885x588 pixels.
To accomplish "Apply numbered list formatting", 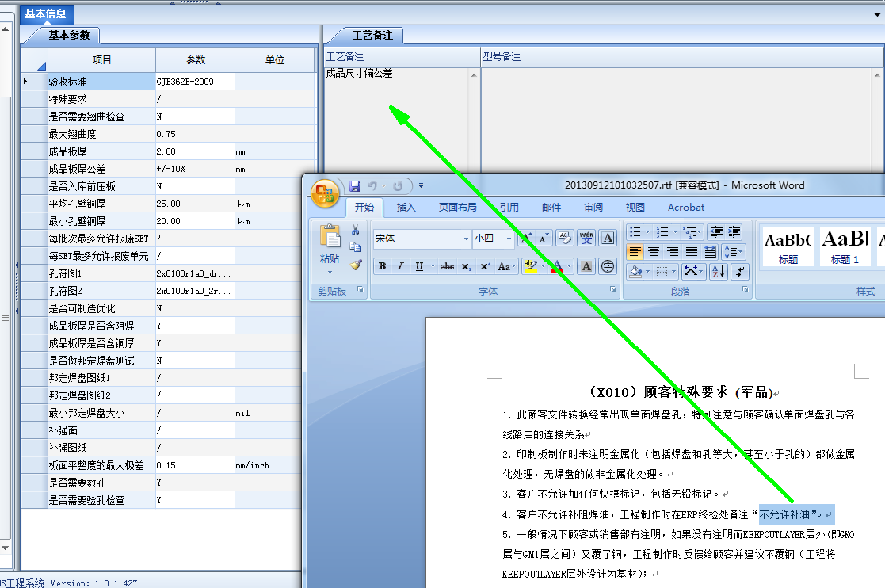I will point(662,231).
